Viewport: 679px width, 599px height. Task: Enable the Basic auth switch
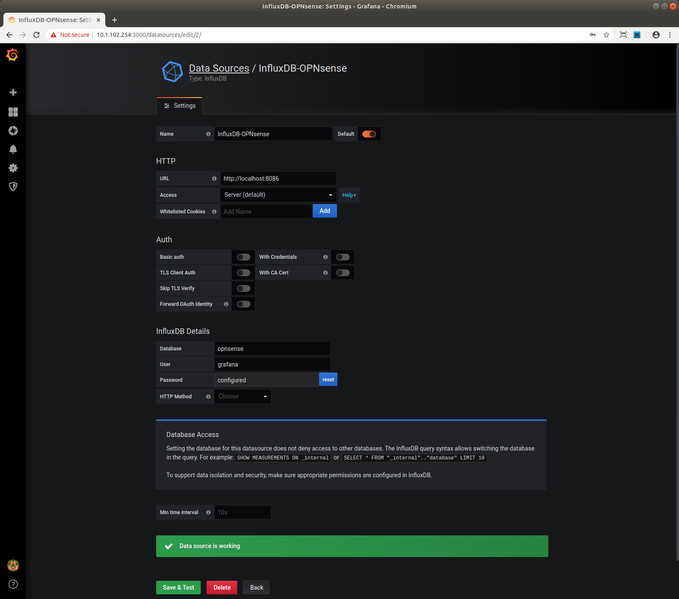click(x=243, y=257)
